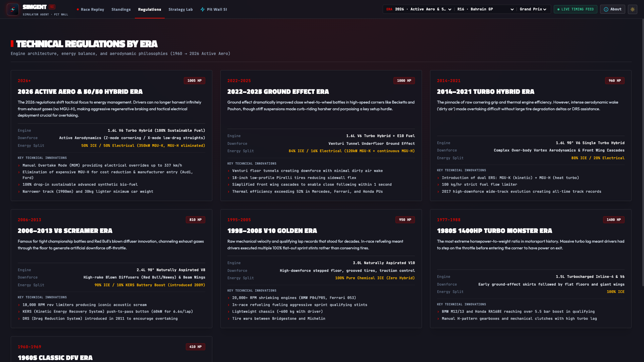Switch to the Standings tab
The image size is (644, 362).
tap(121, 9)
